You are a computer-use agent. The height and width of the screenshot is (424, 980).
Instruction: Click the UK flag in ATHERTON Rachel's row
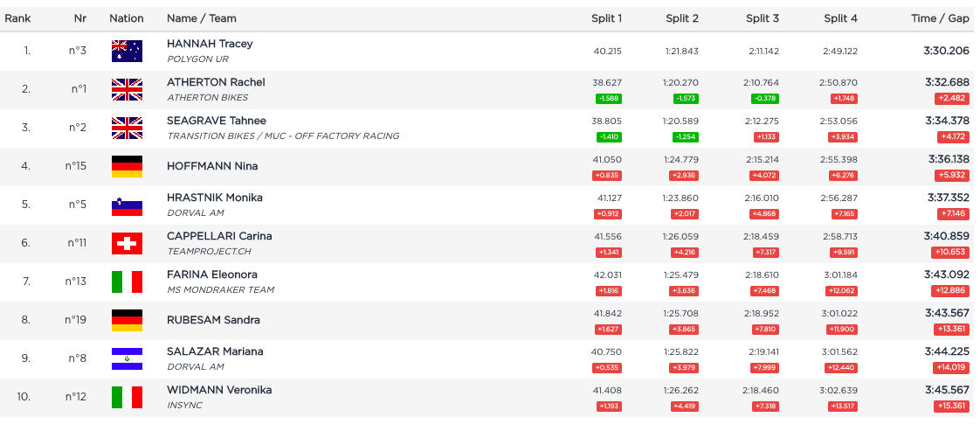[x=127, y=89]
